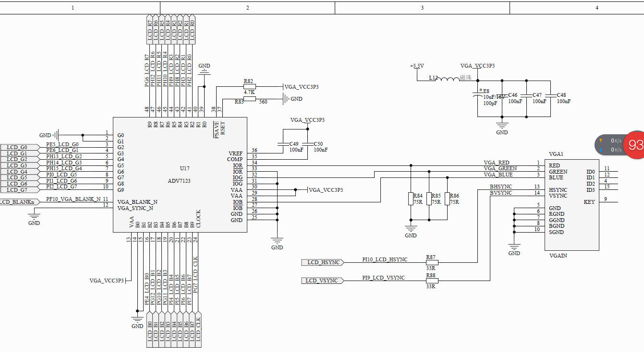Click the red 93 floating circle badge
Viewport: 644px width, 352px height.
click(635, 145)
